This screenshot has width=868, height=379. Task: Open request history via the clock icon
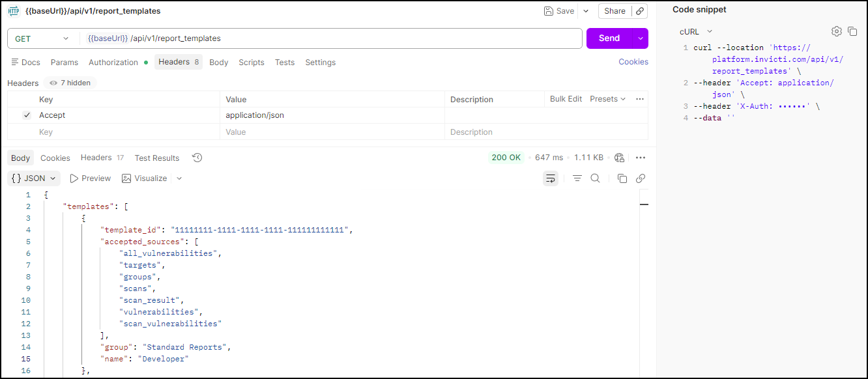pos(196,157)
